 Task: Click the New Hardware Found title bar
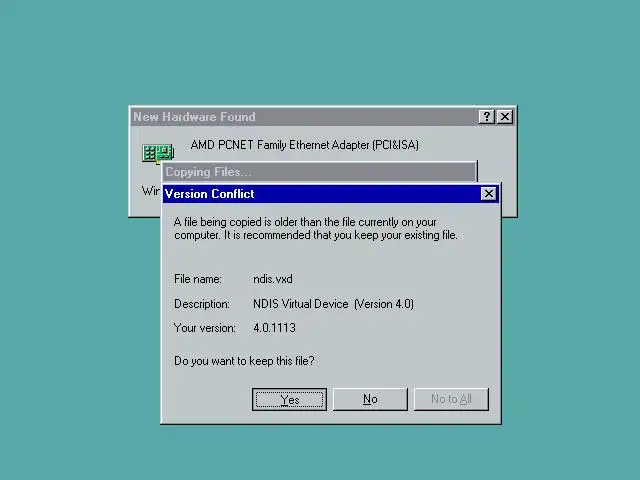click(304, 117)
